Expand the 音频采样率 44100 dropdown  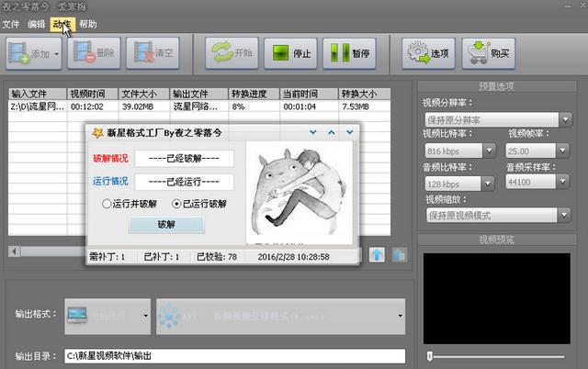562,182
